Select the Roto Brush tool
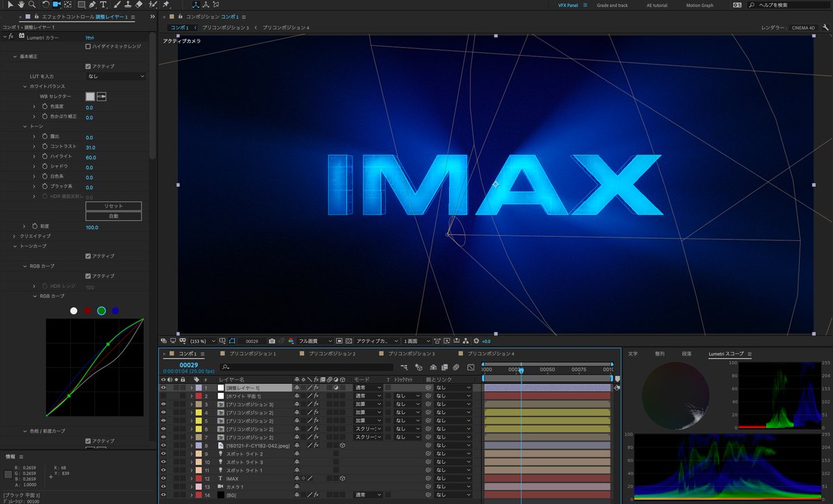833x504 pixels. 152,5
